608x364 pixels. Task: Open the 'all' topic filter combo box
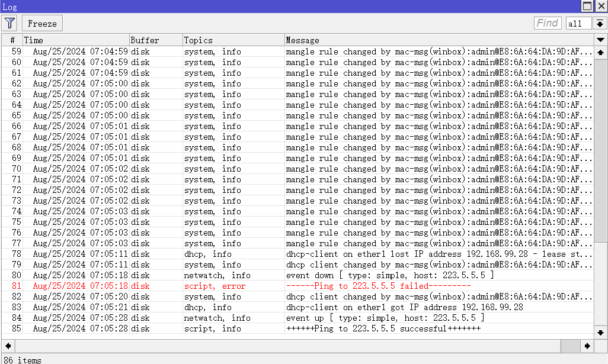(578, 24)
